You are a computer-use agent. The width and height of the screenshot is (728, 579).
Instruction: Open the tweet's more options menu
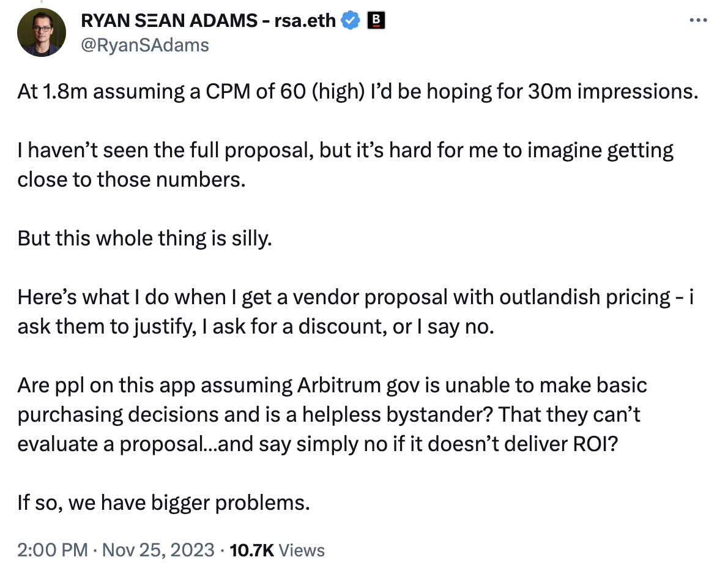697,20
